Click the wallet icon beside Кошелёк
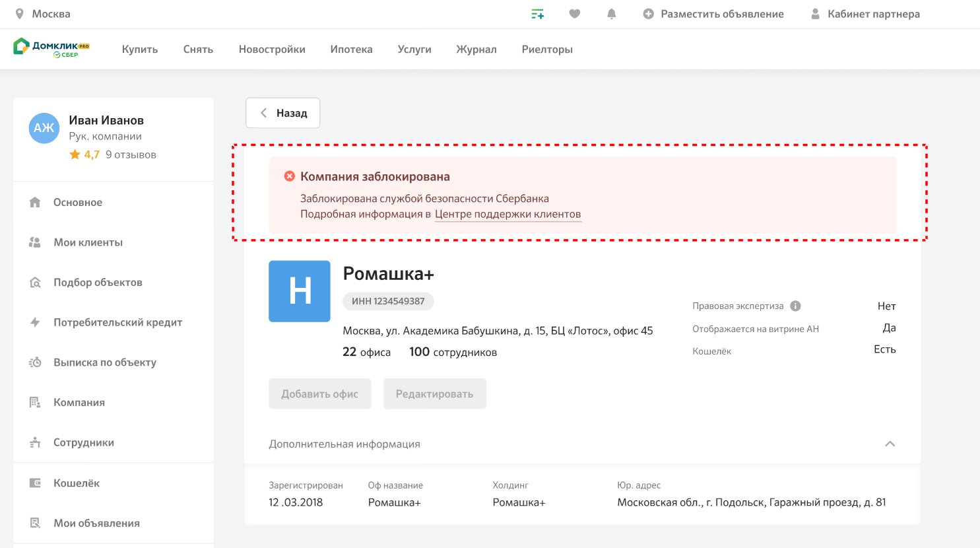 35,483
